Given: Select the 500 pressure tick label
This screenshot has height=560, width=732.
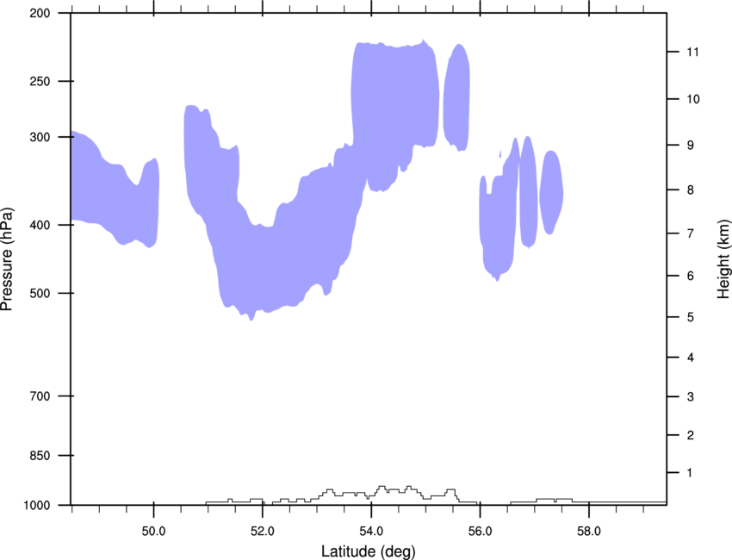Looking at the screenshot, I should [x=40, y=293].
